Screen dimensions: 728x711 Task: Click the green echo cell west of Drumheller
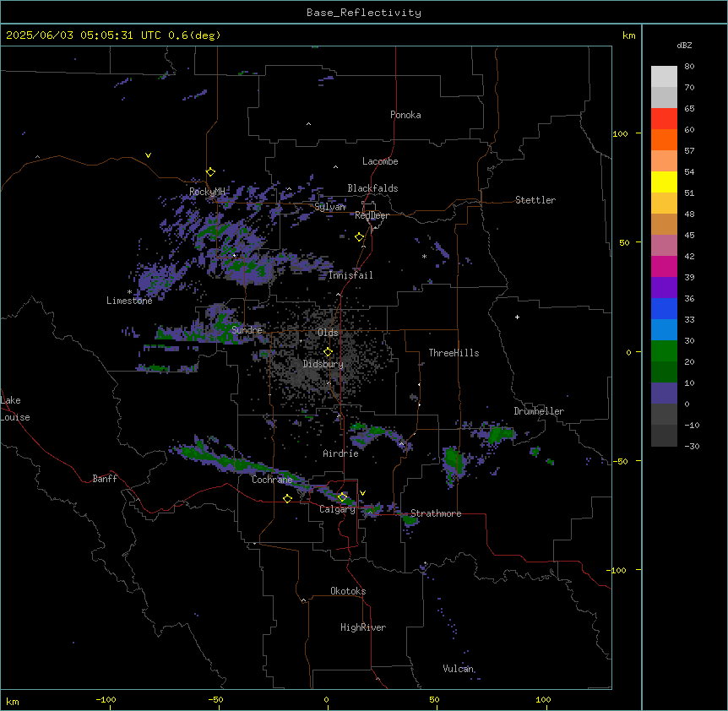501,434
